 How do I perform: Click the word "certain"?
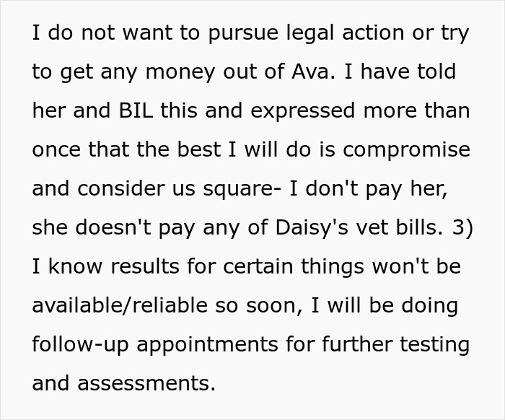point(258,266)
